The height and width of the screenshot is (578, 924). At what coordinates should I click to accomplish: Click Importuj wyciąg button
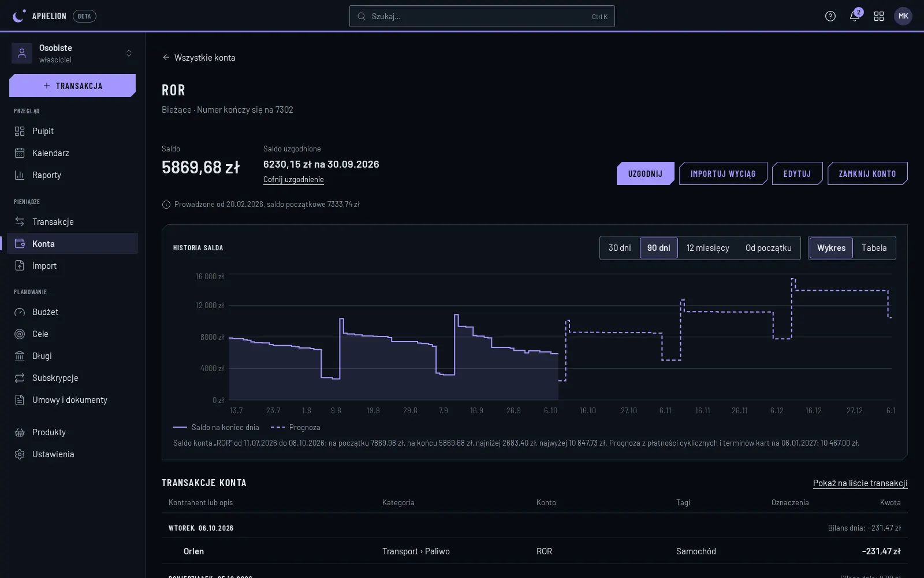[x=723, y=173]
